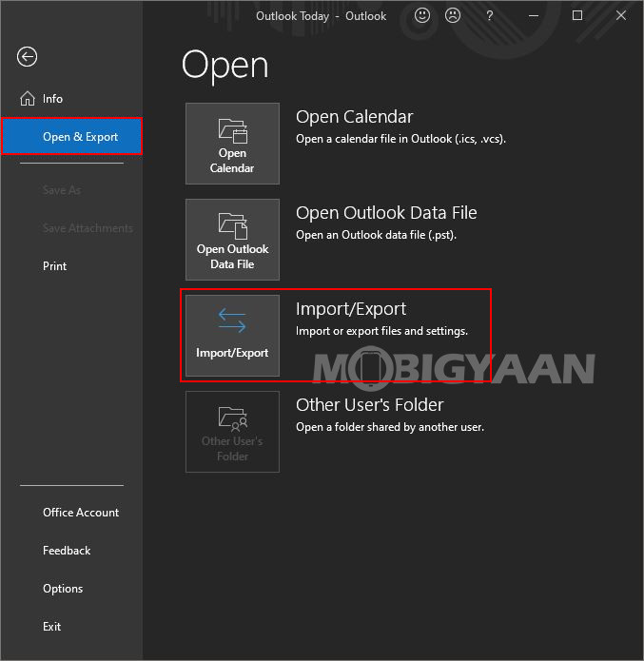
Task: Click the "Open an Outlook data file (.pst)." text
Action: tap(376, 235)
